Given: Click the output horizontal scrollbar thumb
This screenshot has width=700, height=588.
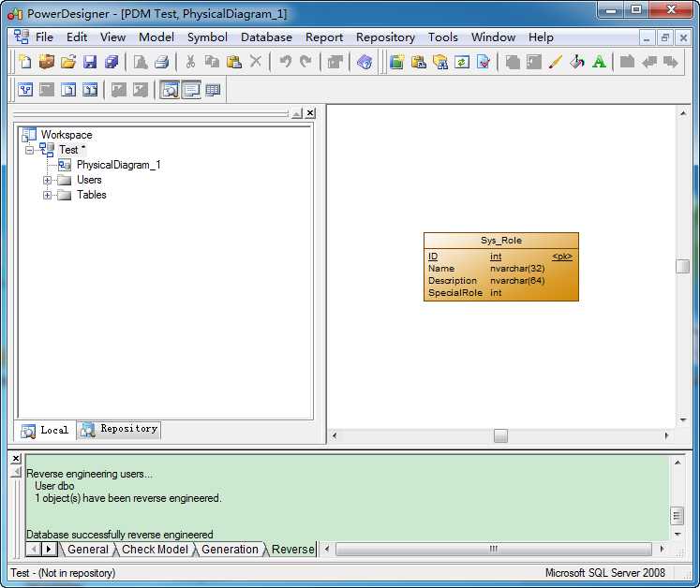Looking at the screenshot, I should (x=494, y=549).
